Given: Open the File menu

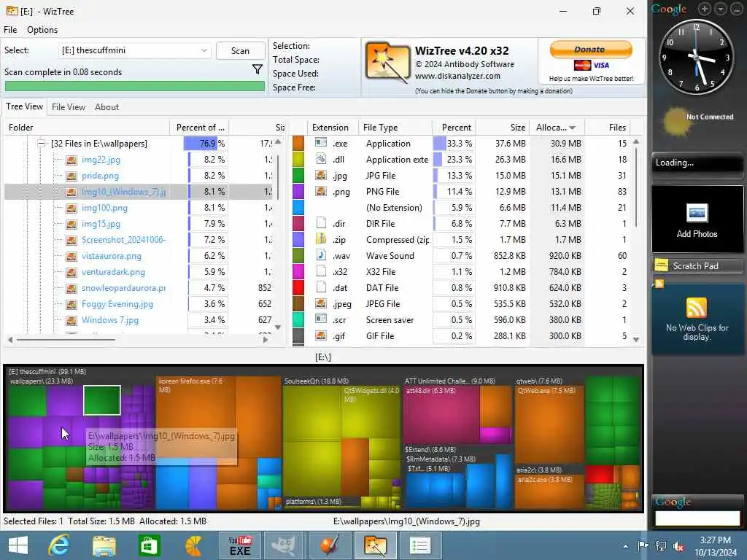Looking at the screenshot, I should 10,29.
